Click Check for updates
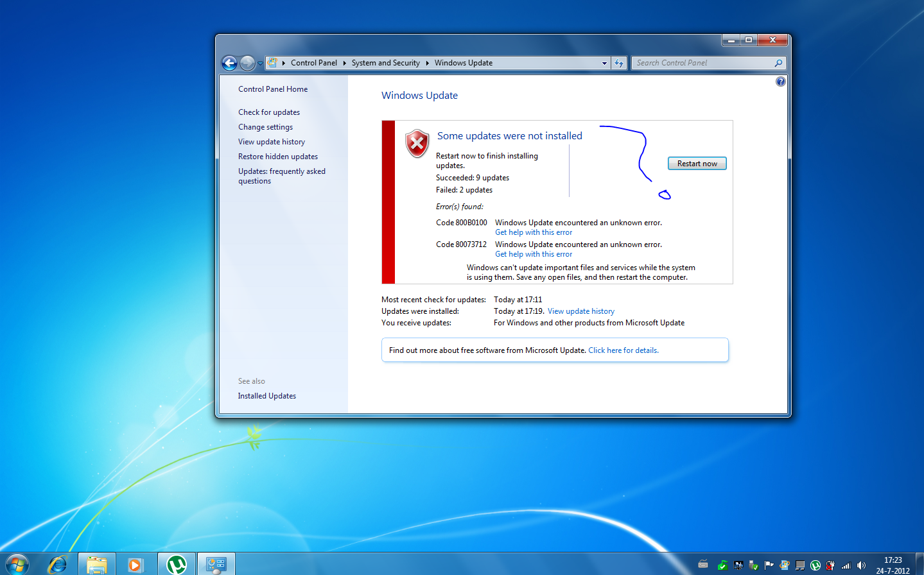Viewport: 924px width, 575px height. [269, 112]
